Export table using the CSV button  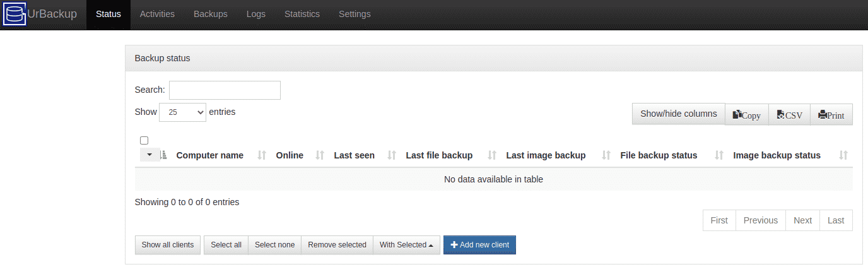tap(789, 115)
